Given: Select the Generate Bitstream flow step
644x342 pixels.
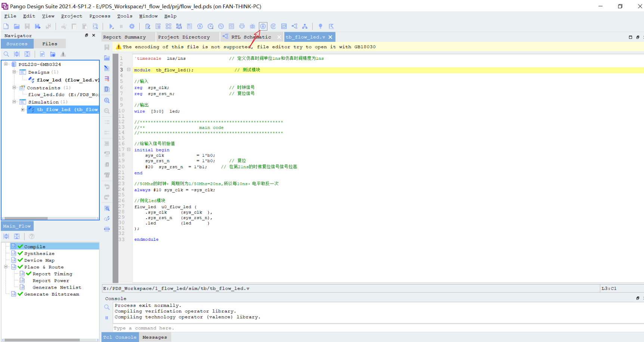Looking at the screenshot, I should coord(52,294).
